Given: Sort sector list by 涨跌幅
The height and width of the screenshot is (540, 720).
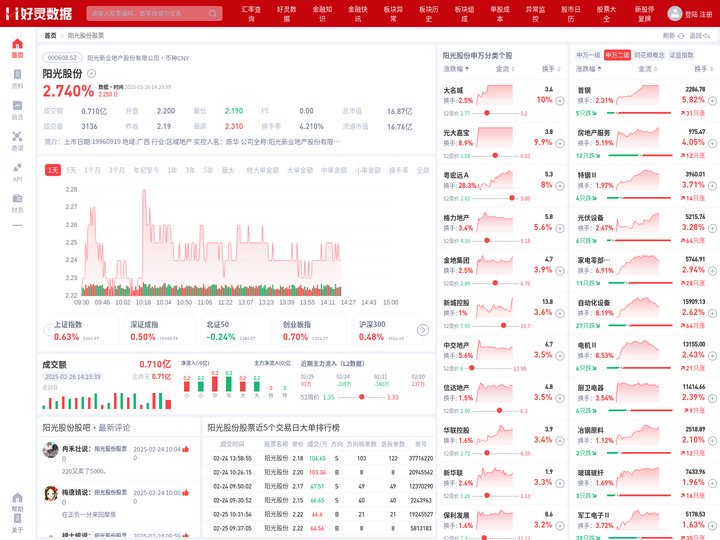Looking at the screenshot, I should pyautogui.click(x=589, y=69).
